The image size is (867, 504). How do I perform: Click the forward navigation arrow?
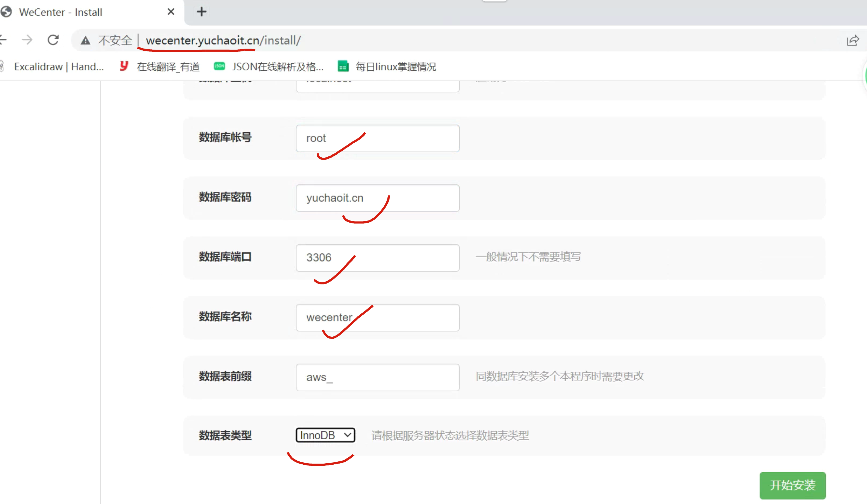(27, 40)
